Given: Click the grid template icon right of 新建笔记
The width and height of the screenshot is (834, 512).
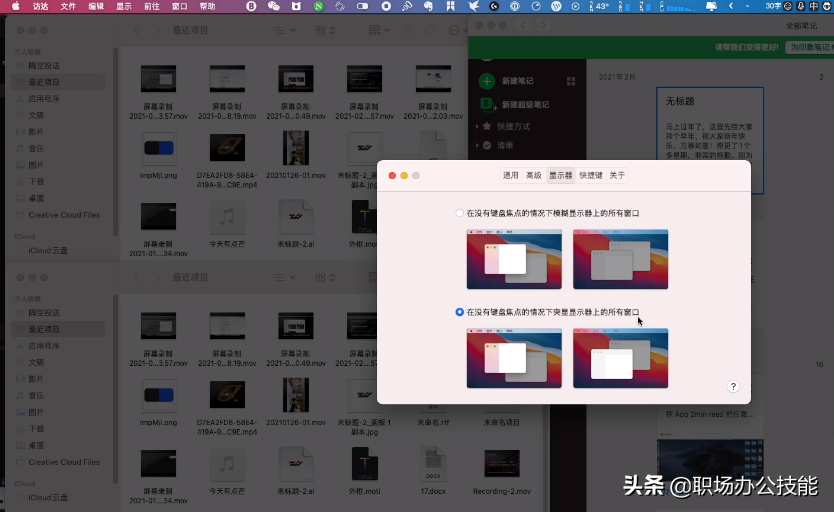Looking at the screenshot, I should click(571, 81).
